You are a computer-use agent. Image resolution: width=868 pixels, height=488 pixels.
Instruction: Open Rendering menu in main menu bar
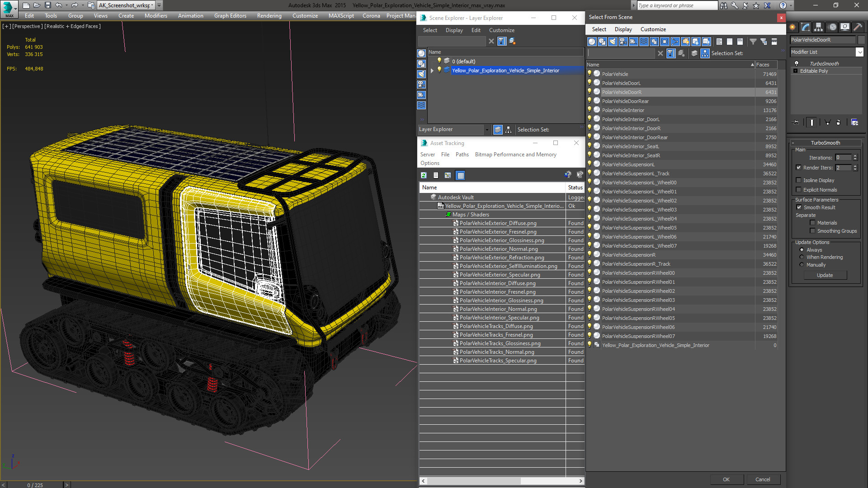269,16
